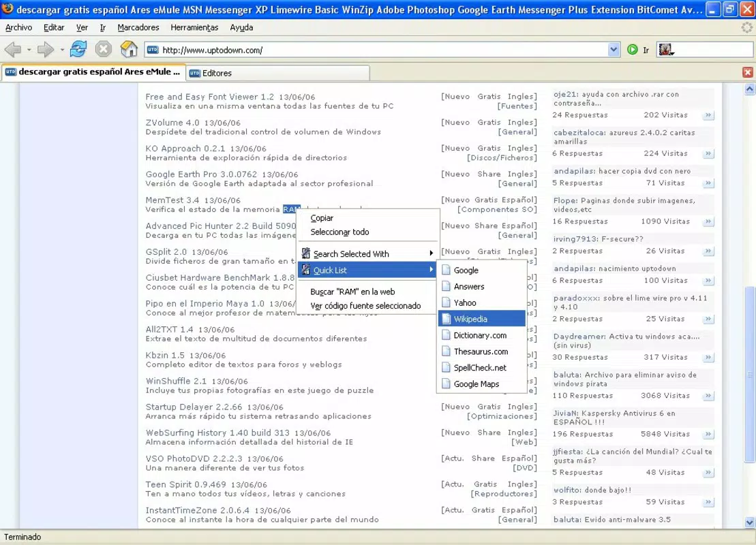Go forward with the Forward arrow
This screenshot has height=545, width=756.
point(45,49)
